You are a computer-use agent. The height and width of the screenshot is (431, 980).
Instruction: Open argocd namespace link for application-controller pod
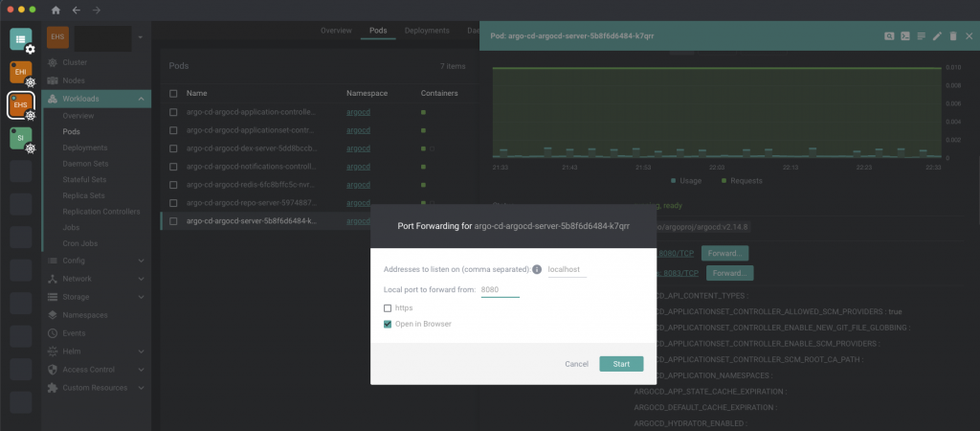359,113
